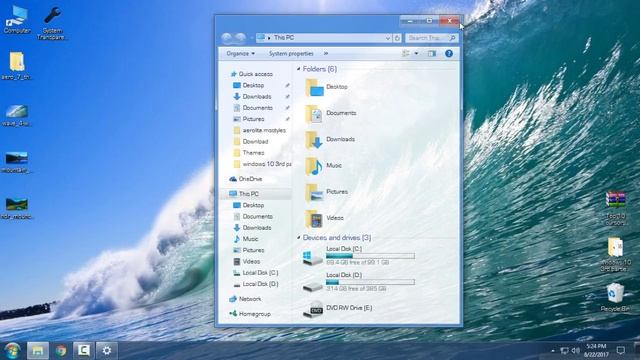Select Local Disk (C:) in the sidebar
The width and height of the screenshot is (640, 360).
pyautogui.click(x=256, y=273)
